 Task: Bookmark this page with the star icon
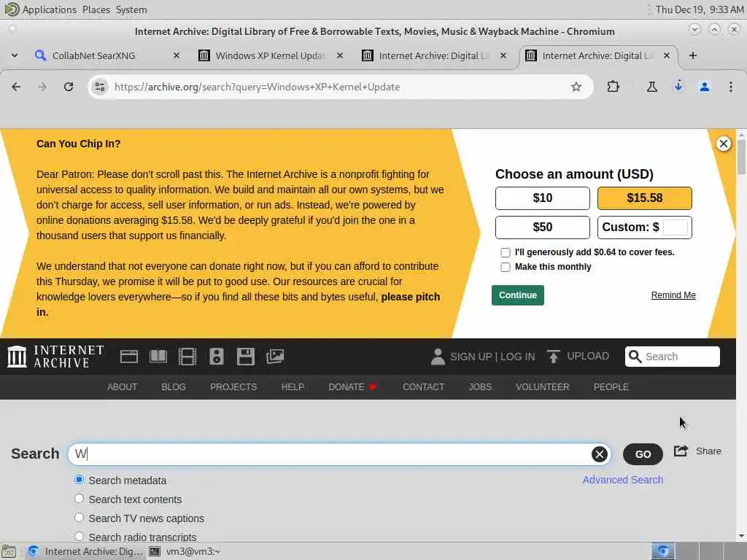tap(576, 87)
